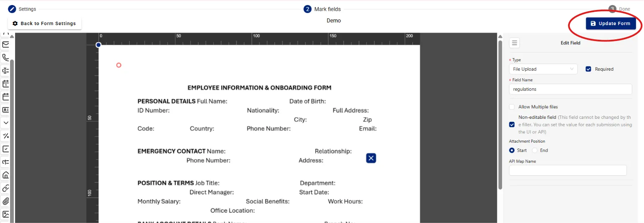644x223 pixels.
Task: Click the form title Demo
Action: 334,21
